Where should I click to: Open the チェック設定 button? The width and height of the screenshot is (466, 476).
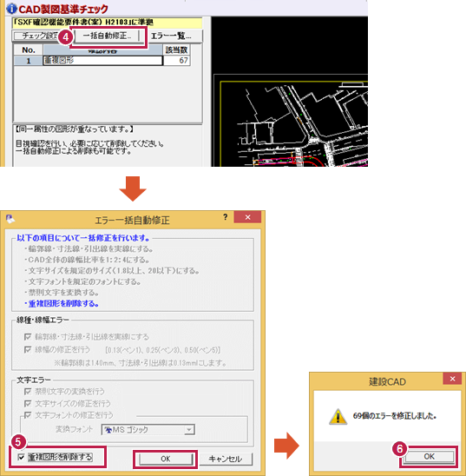[x=36, y=36]
